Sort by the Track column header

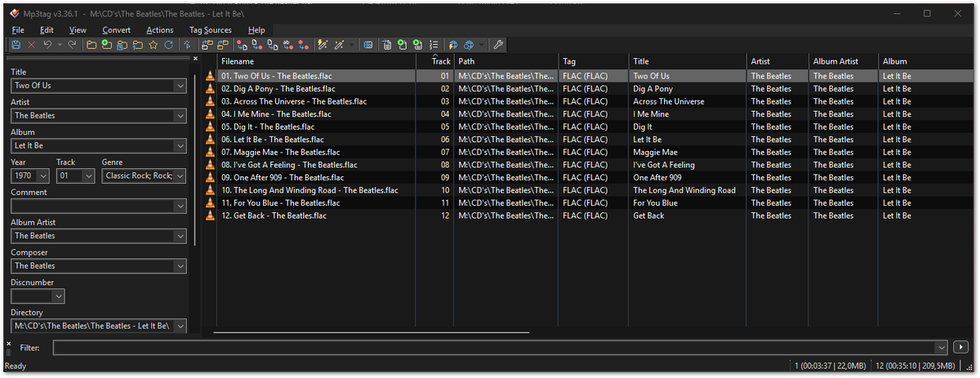click(x=435, y=61)
